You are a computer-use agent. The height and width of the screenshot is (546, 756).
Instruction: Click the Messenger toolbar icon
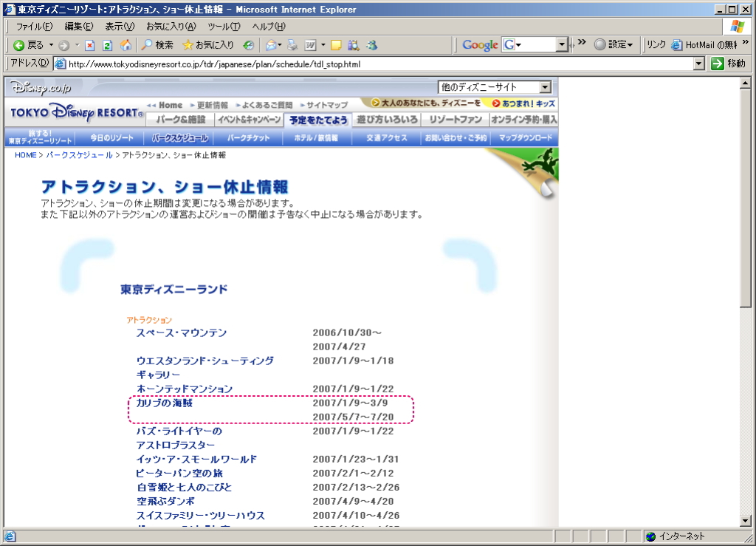pos(372,45)
